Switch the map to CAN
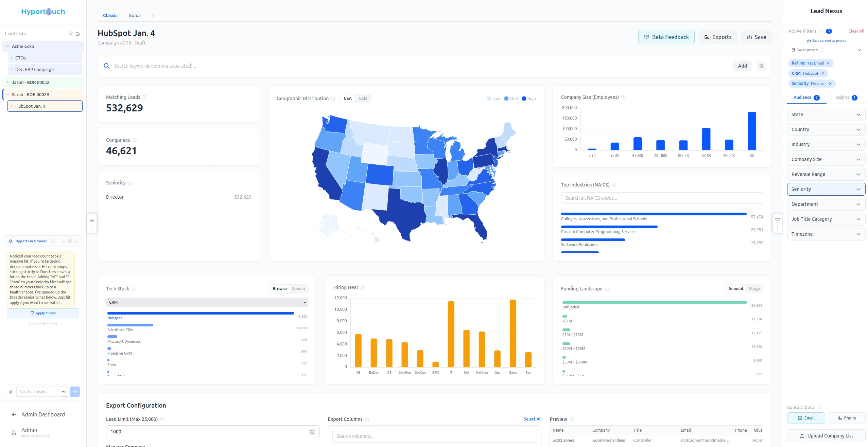The image size is (868, 447). coord(363,99)
